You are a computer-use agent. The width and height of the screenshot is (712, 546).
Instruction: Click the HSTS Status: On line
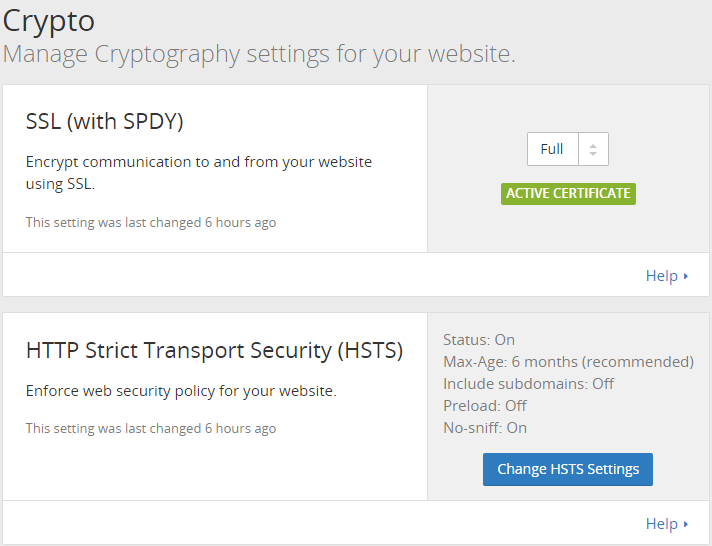tap(479, 340)
